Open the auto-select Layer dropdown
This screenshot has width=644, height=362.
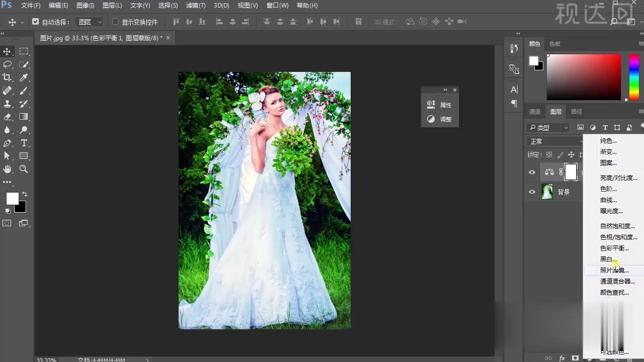[90, 22]
